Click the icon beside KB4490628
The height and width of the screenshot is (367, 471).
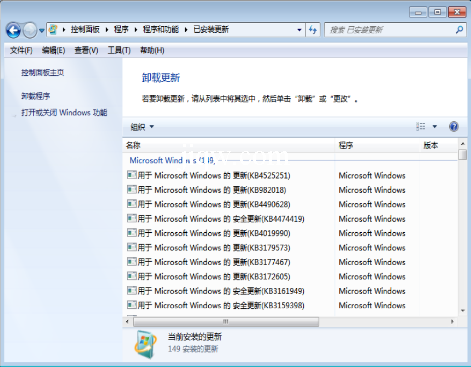[x=132, y=204]
